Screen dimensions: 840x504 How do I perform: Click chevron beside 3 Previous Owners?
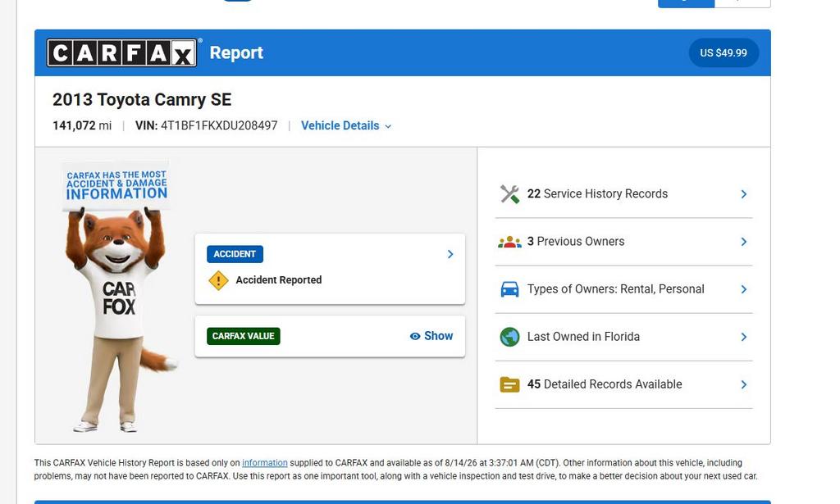[743, 242]
